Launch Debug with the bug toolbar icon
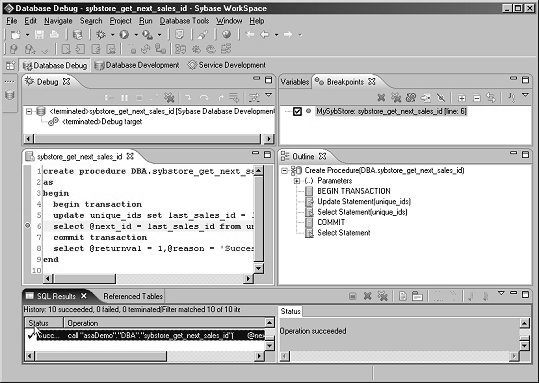The height and width of the screenshot is (383, 539). click(x=101, y=34)
